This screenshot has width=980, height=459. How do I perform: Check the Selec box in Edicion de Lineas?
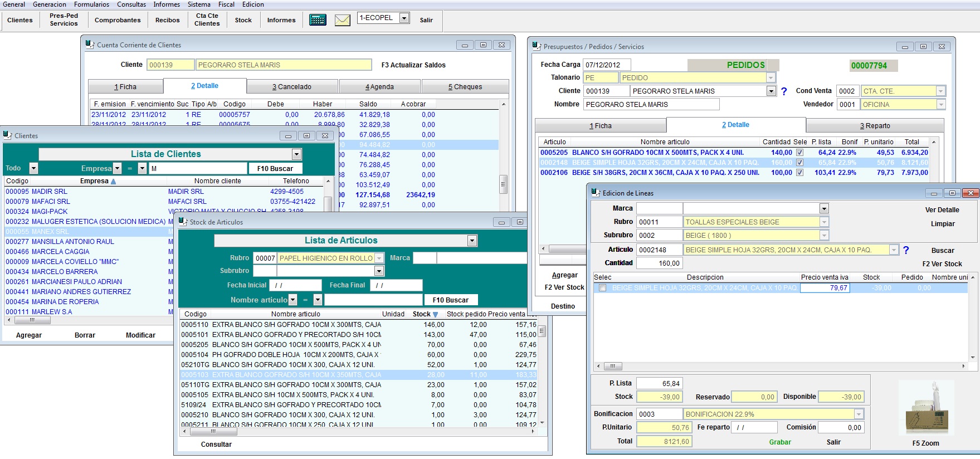[x=602, y=288]
